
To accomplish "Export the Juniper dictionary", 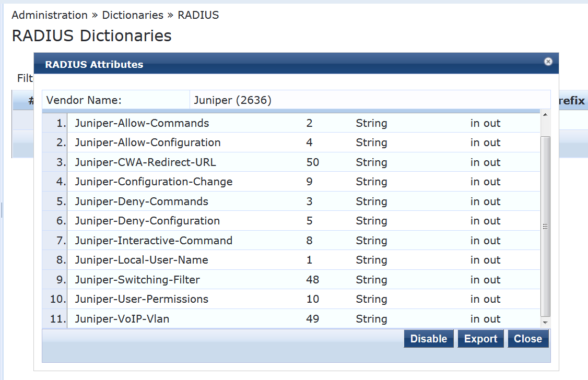I will click(480, 339).
